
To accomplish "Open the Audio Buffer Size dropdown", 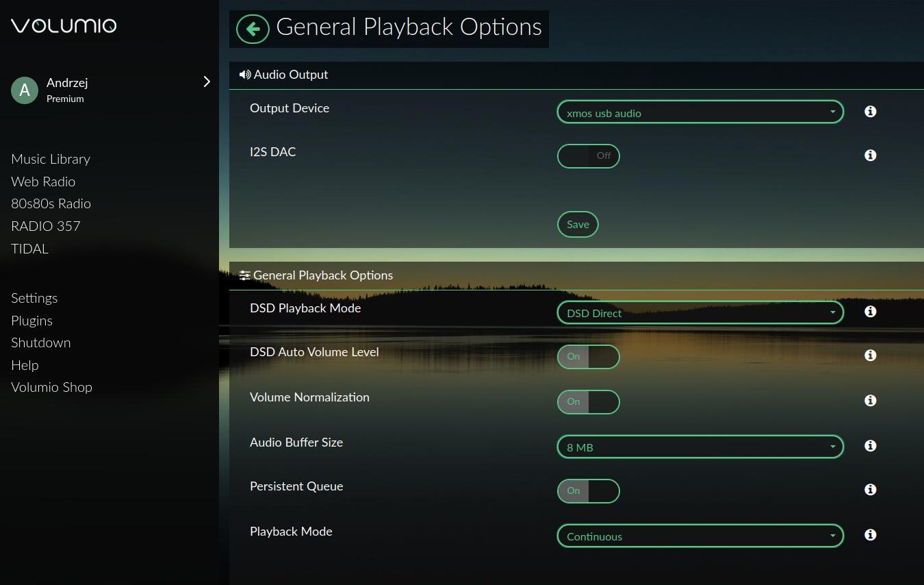I will [x=700, y=447].
